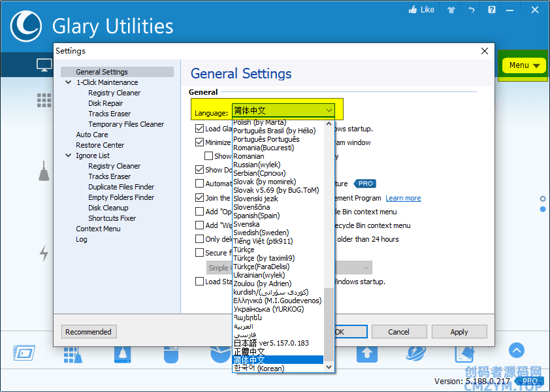Click the undo arrow icon in title bar
The width and height of the screenshot is (550, 392).
pyautogui.click(x=471, y=10)
